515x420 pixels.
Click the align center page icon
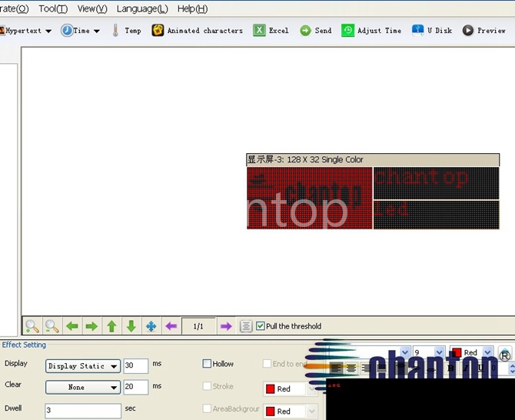click(x=246, y=326)
